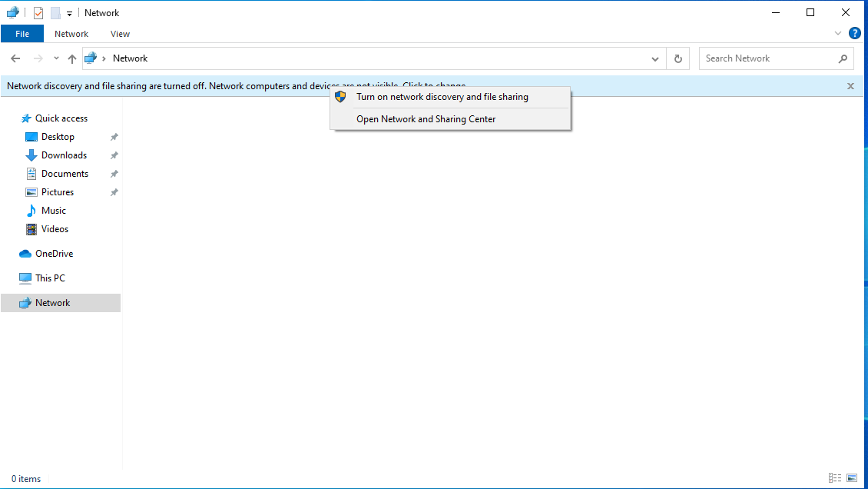Open the address bar history dropdown
Screen dimensions: 868x489
(x=654, y=58)
